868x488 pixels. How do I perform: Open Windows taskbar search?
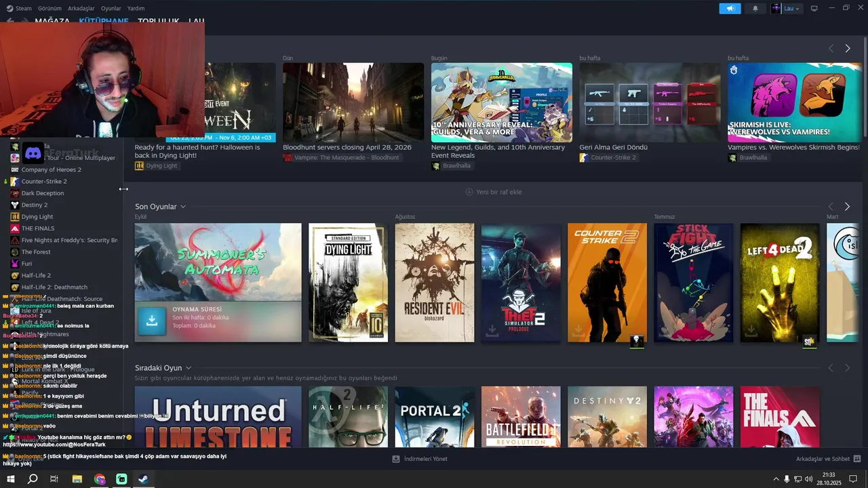[x=33, y=479]
